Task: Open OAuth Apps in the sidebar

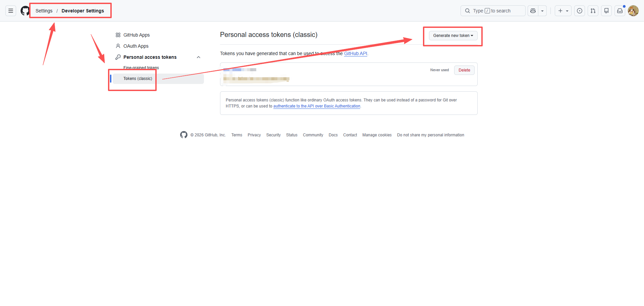Action: click(136, 46)
